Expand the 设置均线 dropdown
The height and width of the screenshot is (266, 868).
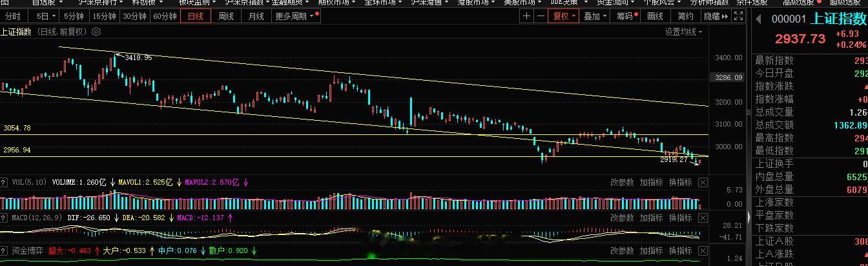[x=684, y=32]
